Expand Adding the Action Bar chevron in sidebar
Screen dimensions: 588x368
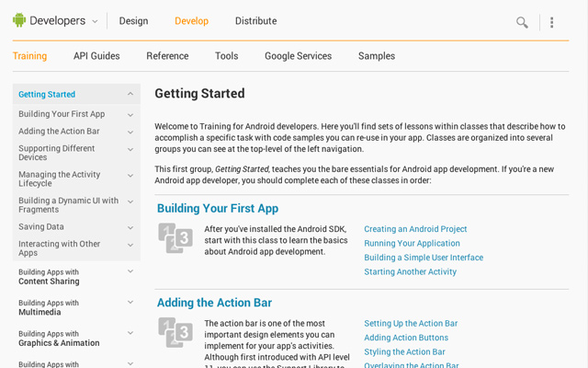(130, 132)
